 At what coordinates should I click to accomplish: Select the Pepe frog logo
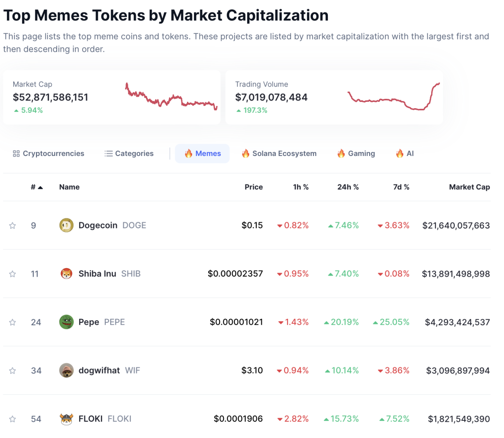pyautogui.click(x=66, y=322)
